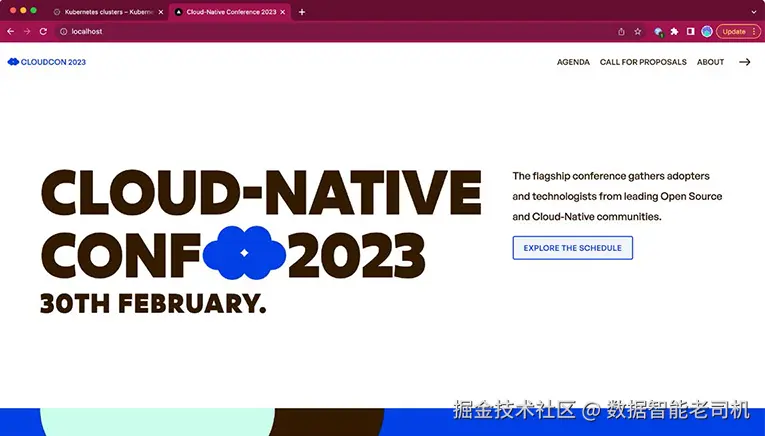Reload the localhost page
Image resolution: width=765 pixels, height=436 pixels.
point(43,31)
